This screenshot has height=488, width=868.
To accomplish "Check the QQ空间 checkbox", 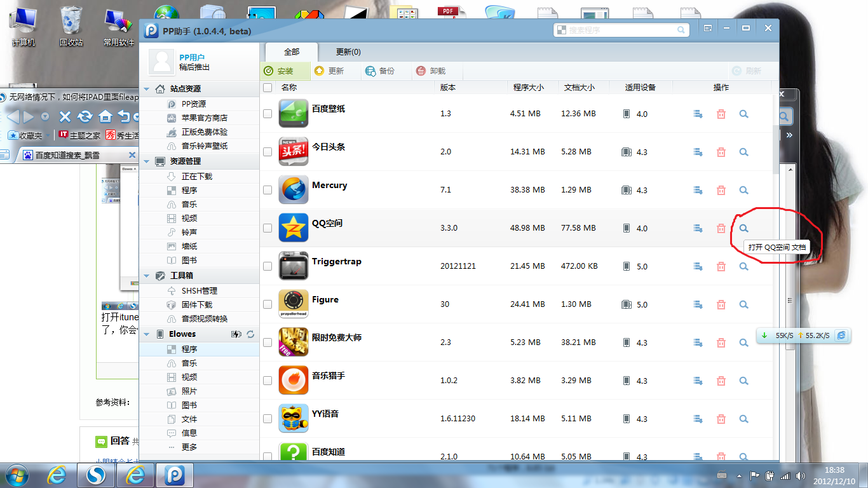I will point(268,228).
